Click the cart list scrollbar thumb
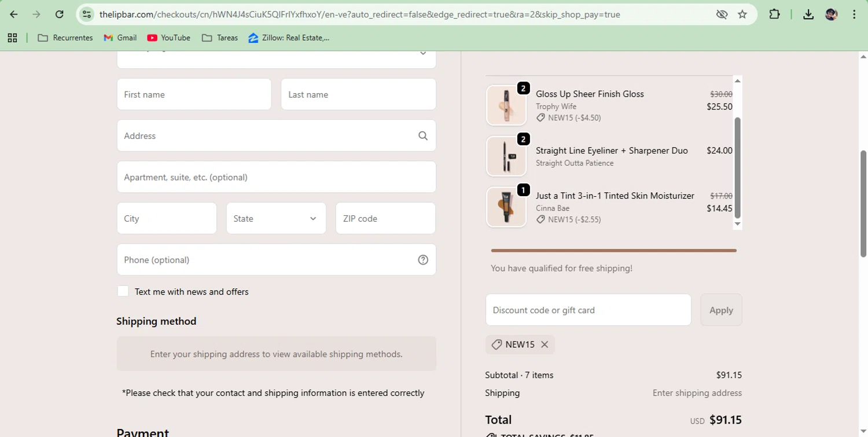The width and height of the screenshot is (868, 437). pyautogui.click(x=737, y=167)
